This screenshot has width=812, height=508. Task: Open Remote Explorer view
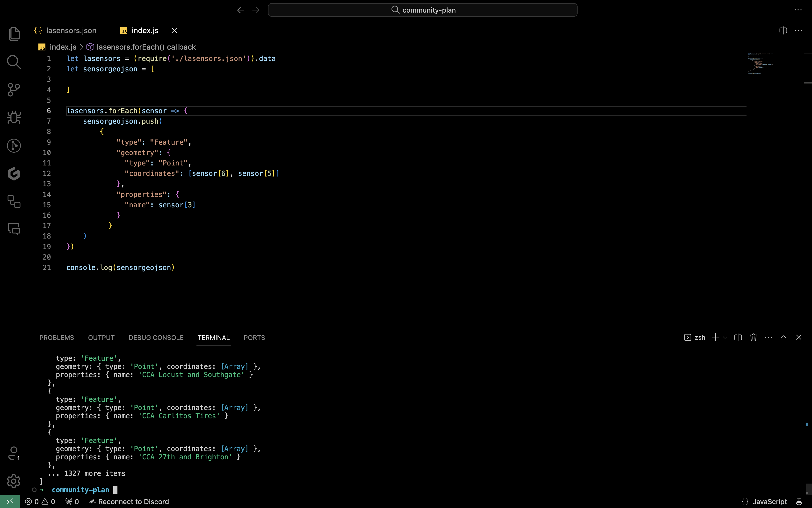coord(14,201)
